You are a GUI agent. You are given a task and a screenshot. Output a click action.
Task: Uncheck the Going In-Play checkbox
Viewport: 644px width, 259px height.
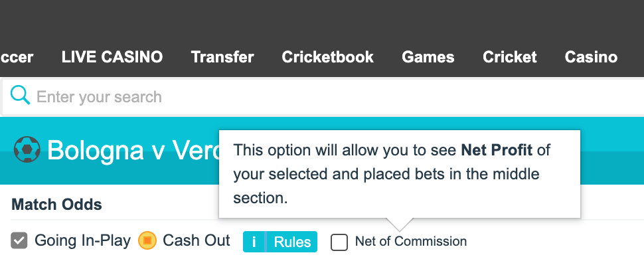pyautogui.click(x=19, y=240)
